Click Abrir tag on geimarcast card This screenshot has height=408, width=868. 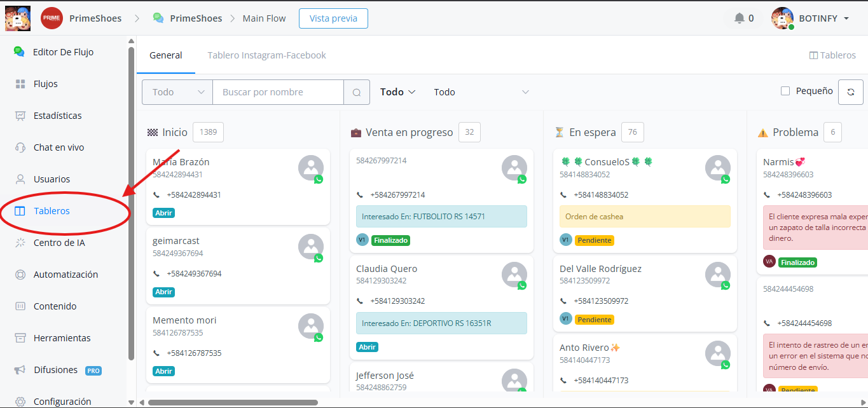point(164,292)
